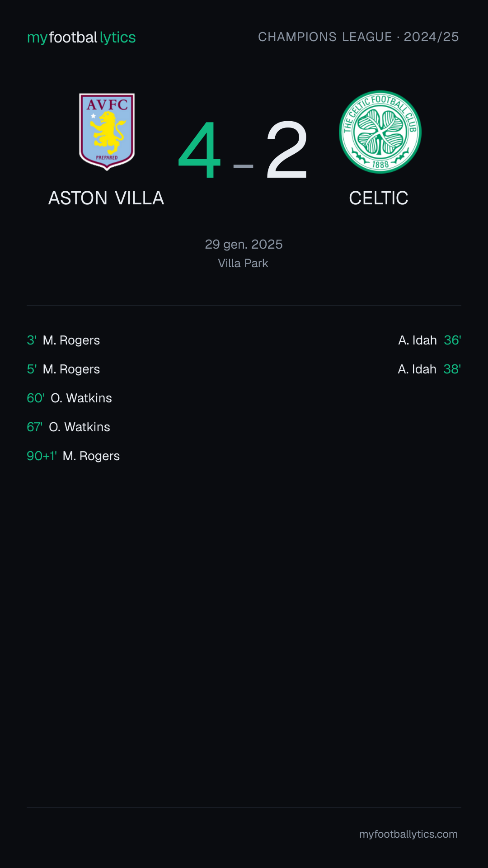Click the Celtic club crest

(x=380, y=132)
